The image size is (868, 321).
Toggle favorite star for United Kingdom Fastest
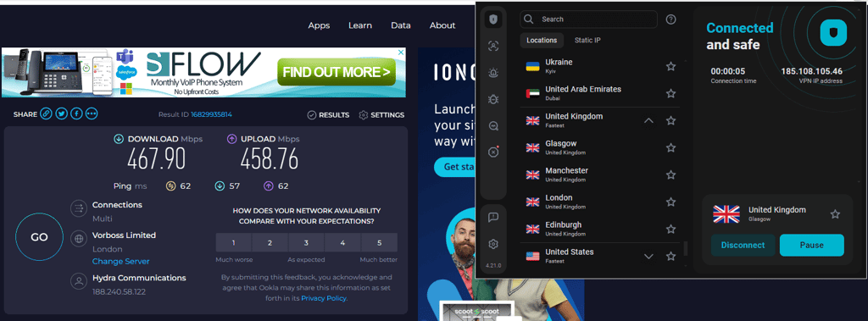[x=671, y=120]
